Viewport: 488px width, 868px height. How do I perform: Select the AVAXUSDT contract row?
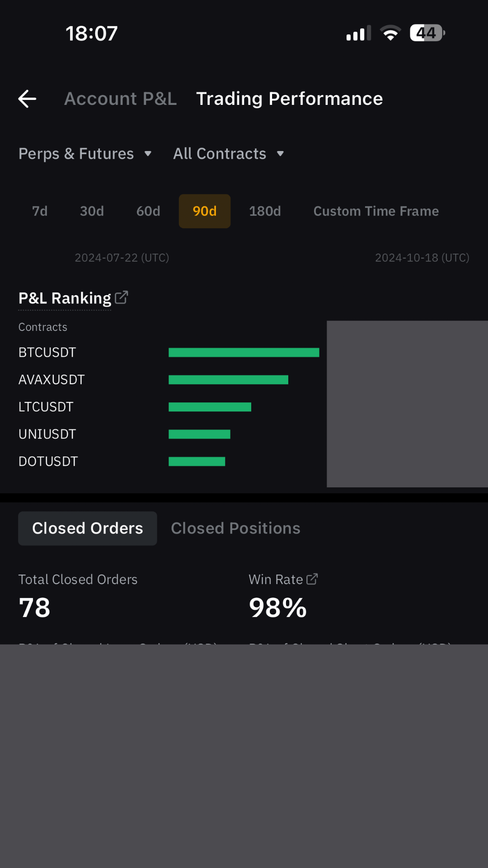coord(52,380)
